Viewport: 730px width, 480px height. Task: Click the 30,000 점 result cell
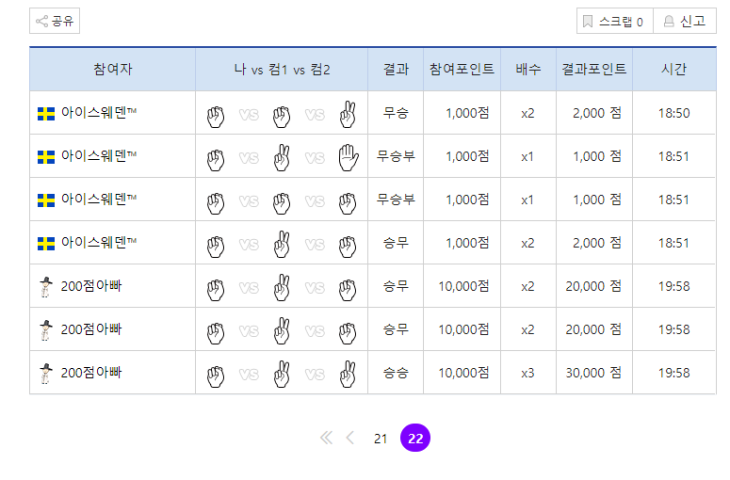coord(596,373)
